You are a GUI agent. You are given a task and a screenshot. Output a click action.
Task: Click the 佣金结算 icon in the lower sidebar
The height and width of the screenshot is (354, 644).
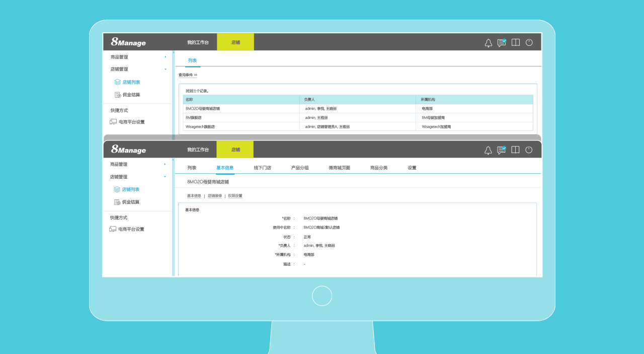tap(117, 202)
